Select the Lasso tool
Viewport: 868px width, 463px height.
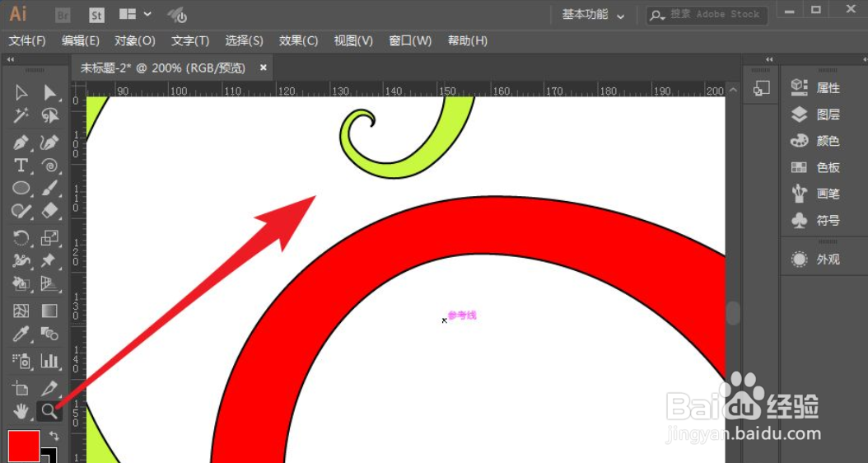(49, 115)
